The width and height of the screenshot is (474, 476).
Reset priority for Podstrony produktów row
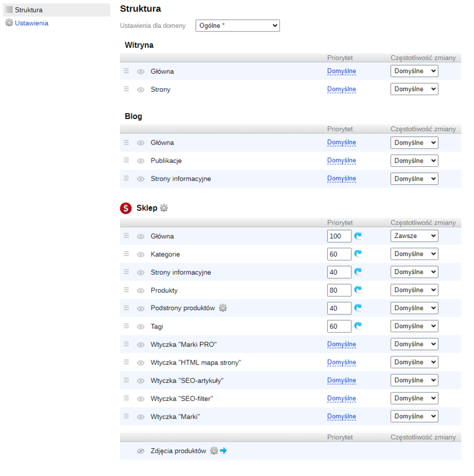tap(358, 308)
